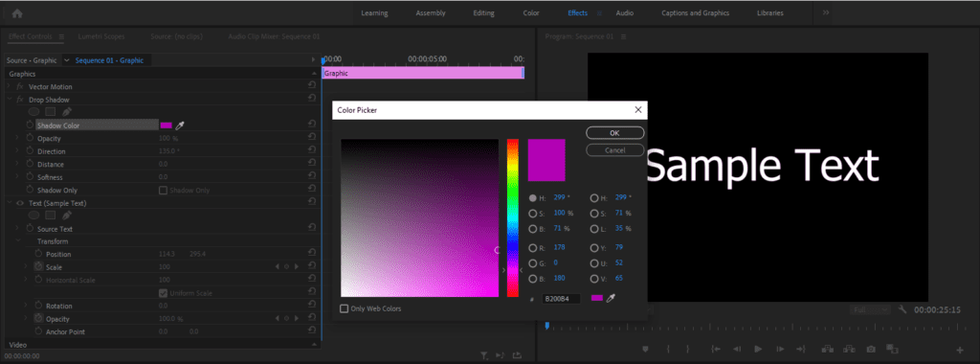This screenshot has width=980, height=364.
Task: Switch to the Assembly workspace
Action: tap(431, 13)
